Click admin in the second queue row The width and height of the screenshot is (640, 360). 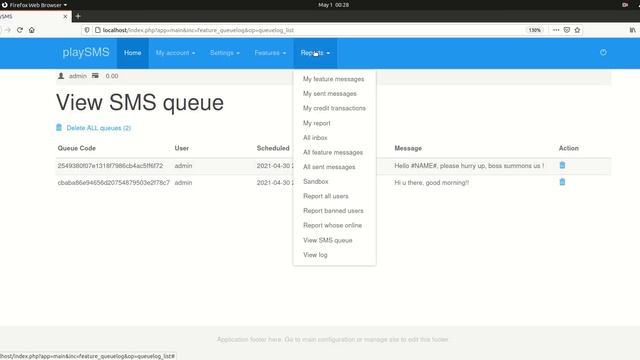[183, 182]
